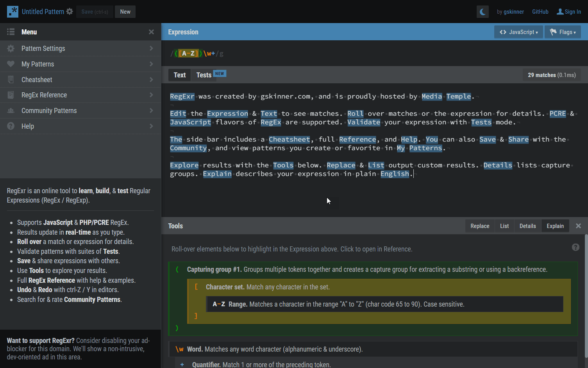Close the Tools panel
Image resolution: width=588 pixels, height=368 pixels.
coord(579,226)
